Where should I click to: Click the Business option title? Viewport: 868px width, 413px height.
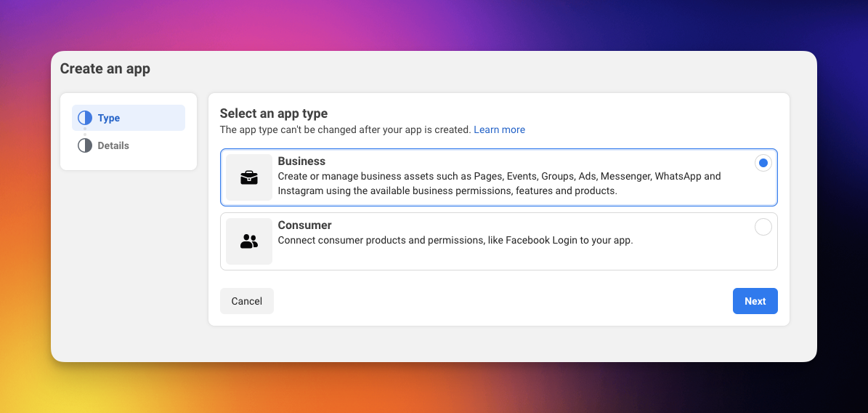click(x=301, y=161)
